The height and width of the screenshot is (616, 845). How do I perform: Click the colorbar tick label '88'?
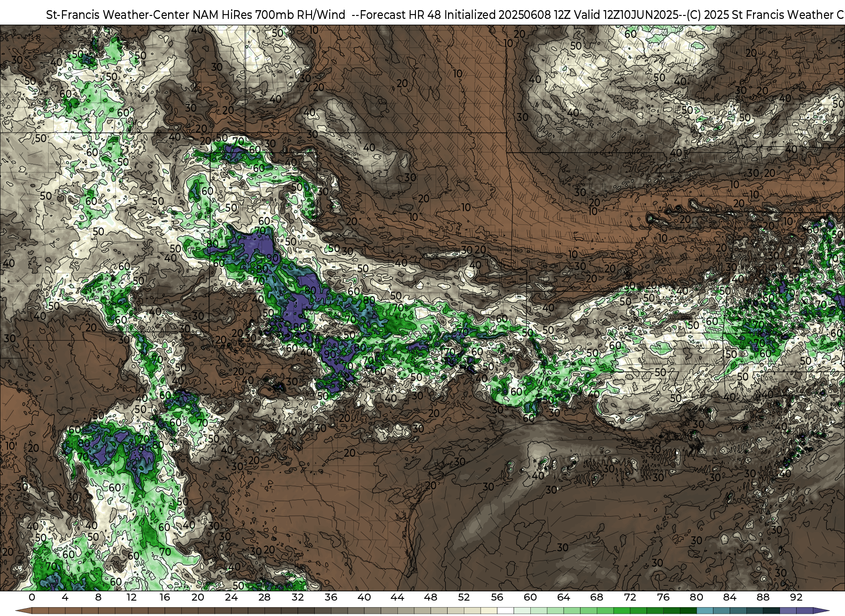tap(763, 597)
